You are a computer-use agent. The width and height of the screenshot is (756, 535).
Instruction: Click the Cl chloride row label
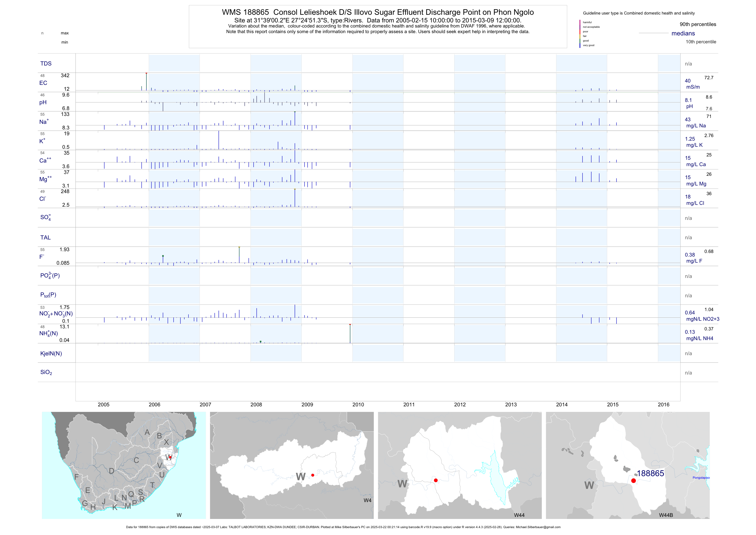click(x=43, y=199)
